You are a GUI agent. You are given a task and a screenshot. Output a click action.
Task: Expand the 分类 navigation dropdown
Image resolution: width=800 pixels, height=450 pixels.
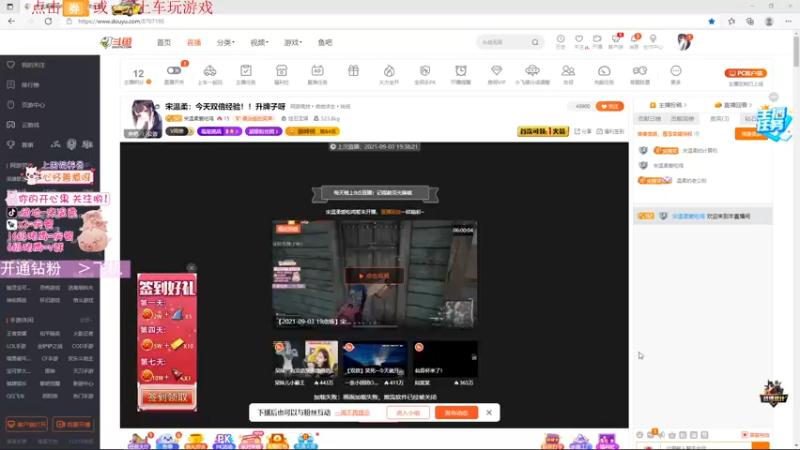point(226,42)
